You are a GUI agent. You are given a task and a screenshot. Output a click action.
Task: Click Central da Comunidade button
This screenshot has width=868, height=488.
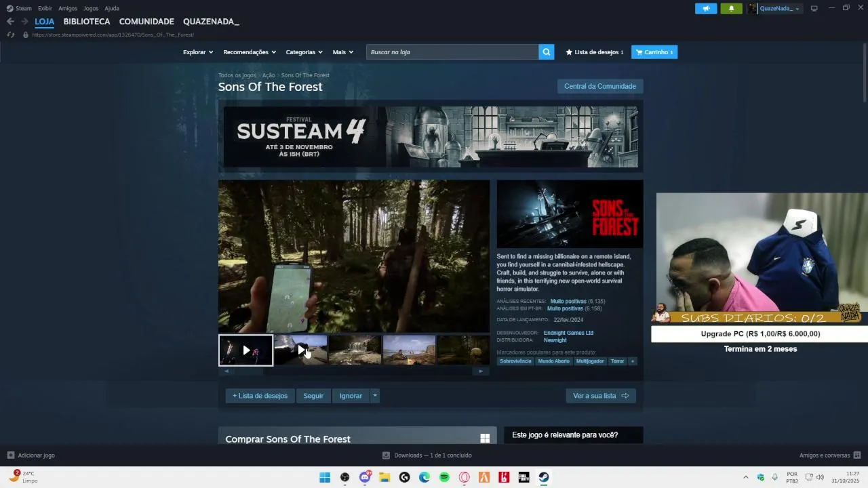600,86
